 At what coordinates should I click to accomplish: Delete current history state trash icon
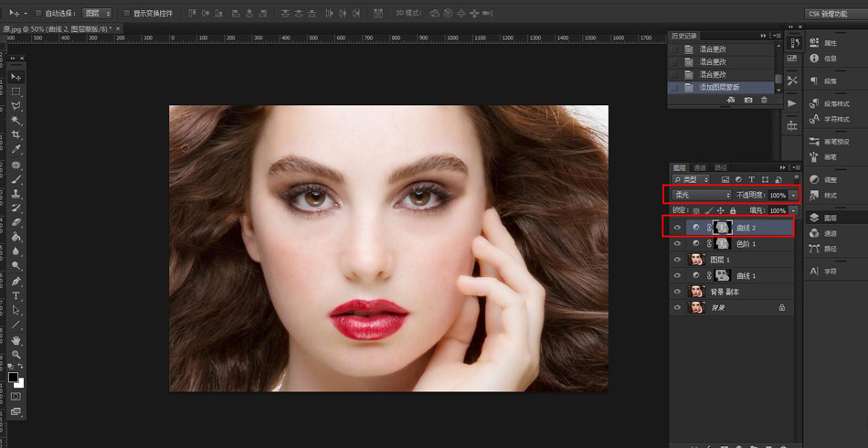764,100
